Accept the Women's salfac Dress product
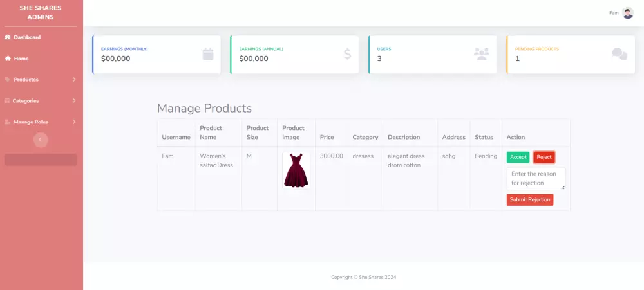Screen dimensions: 644x290 pyautogui.click(x=518, y=157)
